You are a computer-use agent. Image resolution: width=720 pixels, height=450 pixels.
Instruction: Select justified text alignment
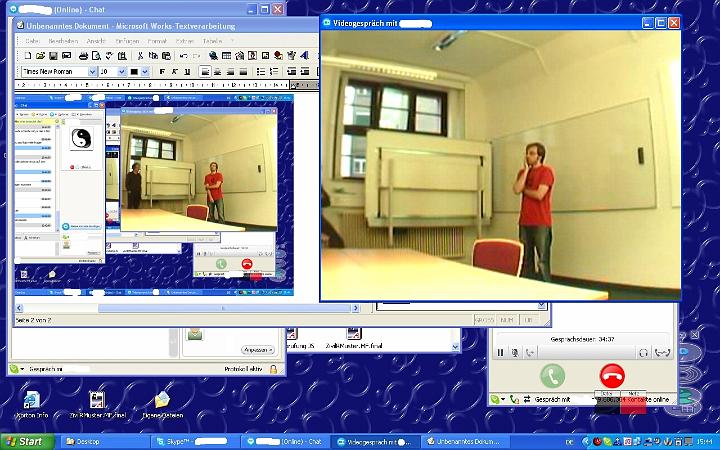coord(243,72)
